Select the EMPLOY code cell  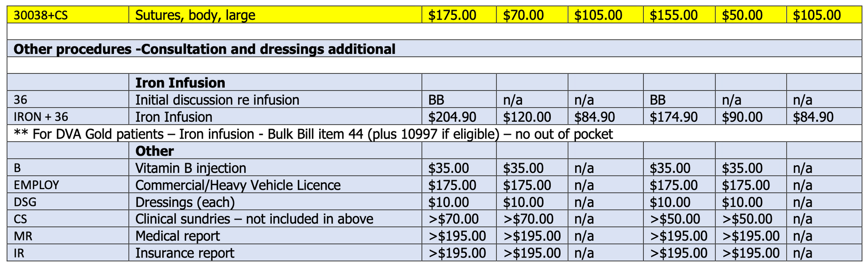coord(68,185)
